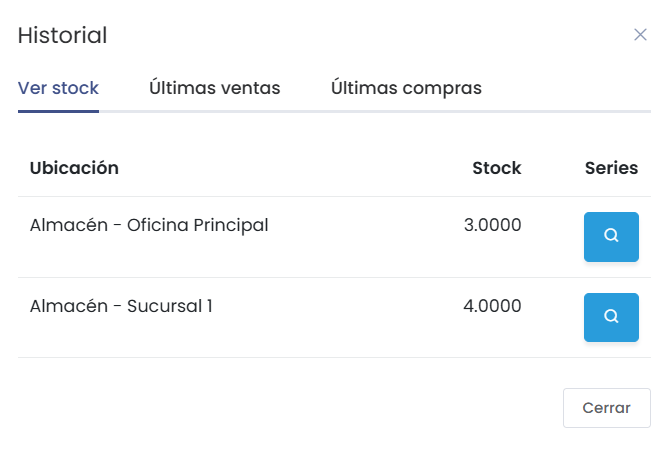This screenshot has height=458, width=670.
Task: Click the active underline under Ver stock
Action: click(58, 112)
